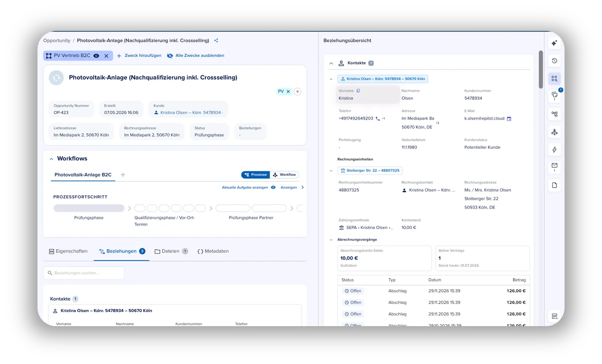Show the current task via Aktuelle Aufgabe anzeigen
Image resolution: width=602 pixels, height=364 pixels.
click(248, 188)
